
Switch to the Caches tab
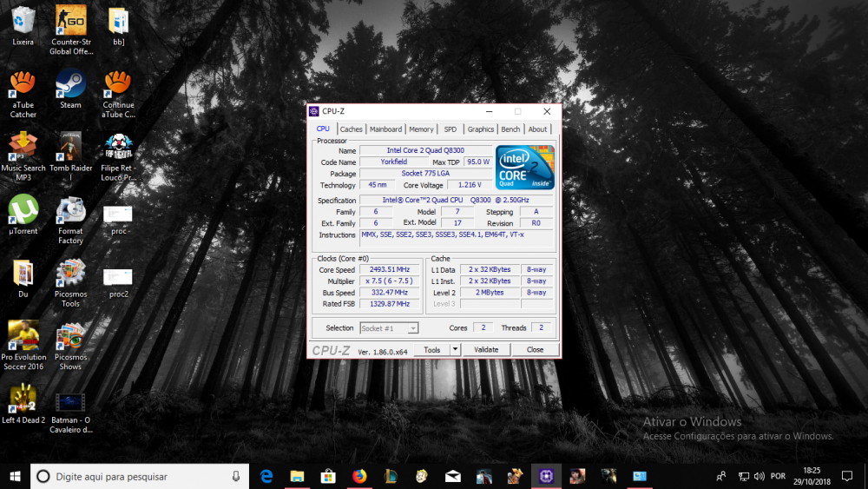[352, 129]
